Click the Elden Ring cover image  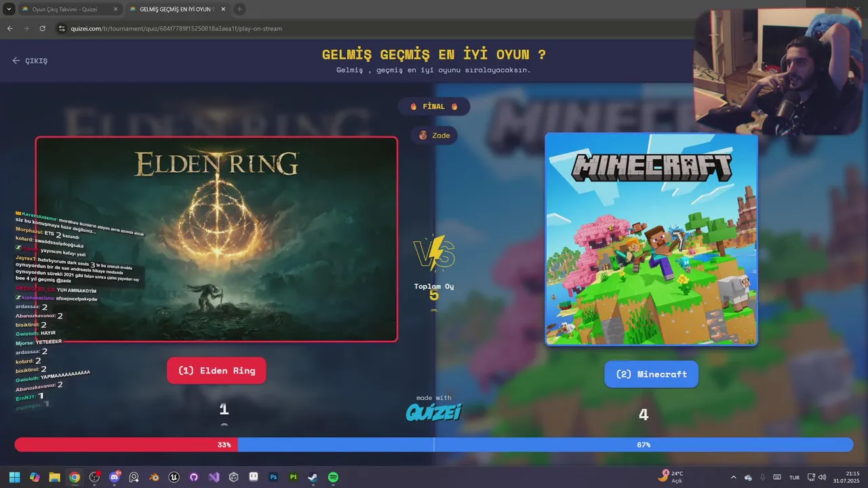click(216, 239)
